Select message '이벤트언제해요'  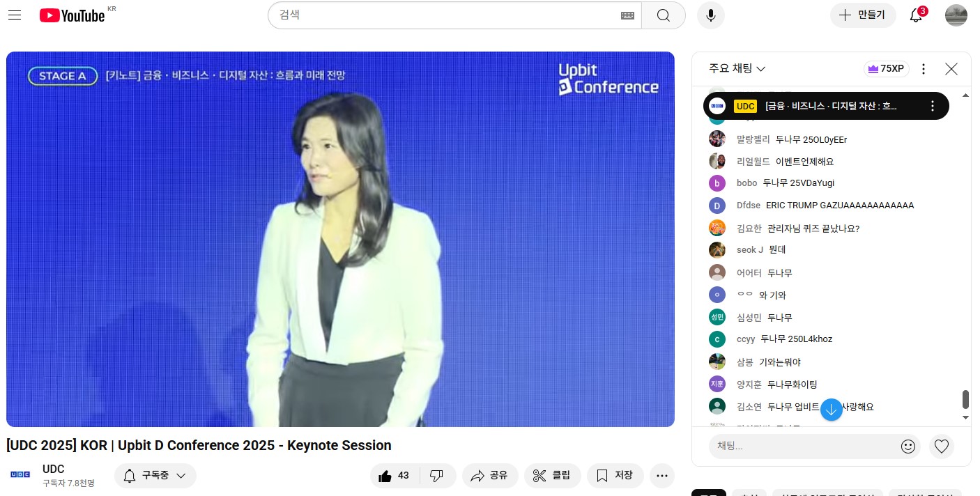pos(804,162)
